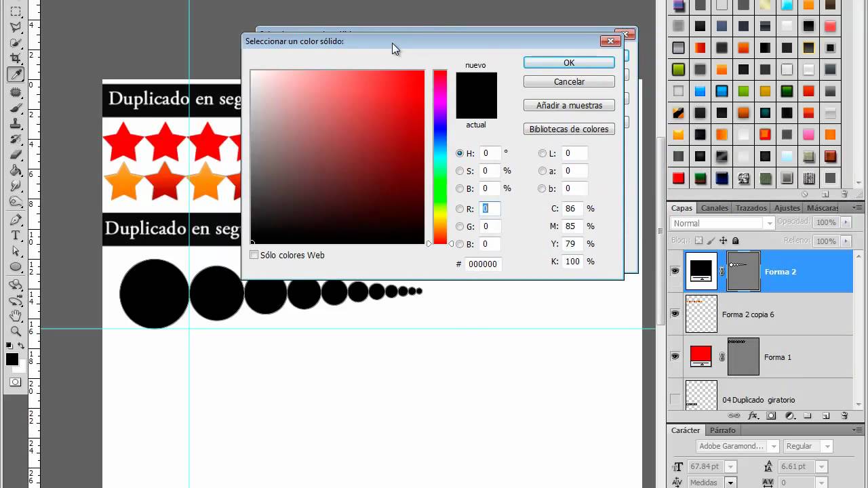Delete layer with trash icon

[x=844, y=415]
